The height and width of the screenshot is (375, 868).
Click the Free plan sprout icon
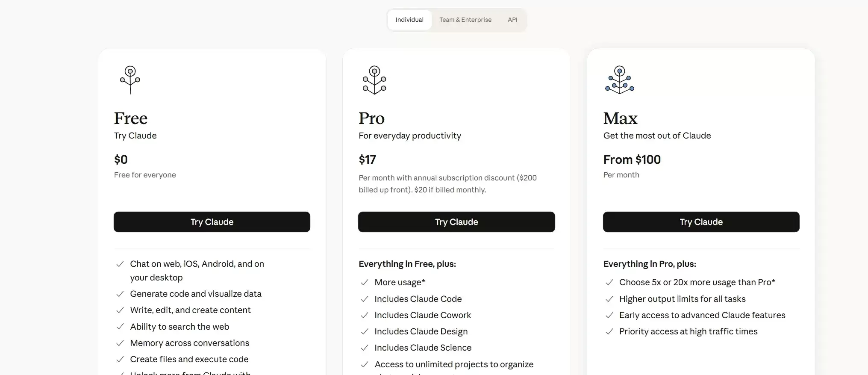point(130,80)
